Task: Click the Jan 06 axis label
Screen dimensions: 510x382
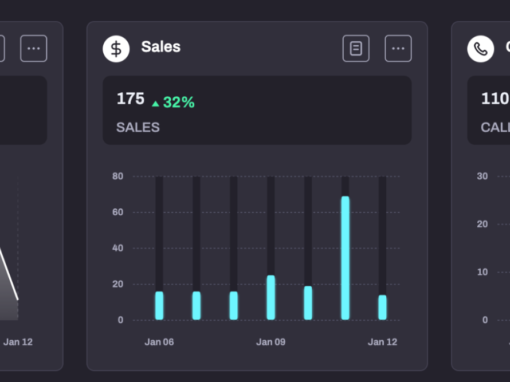Action: [159, 342]
